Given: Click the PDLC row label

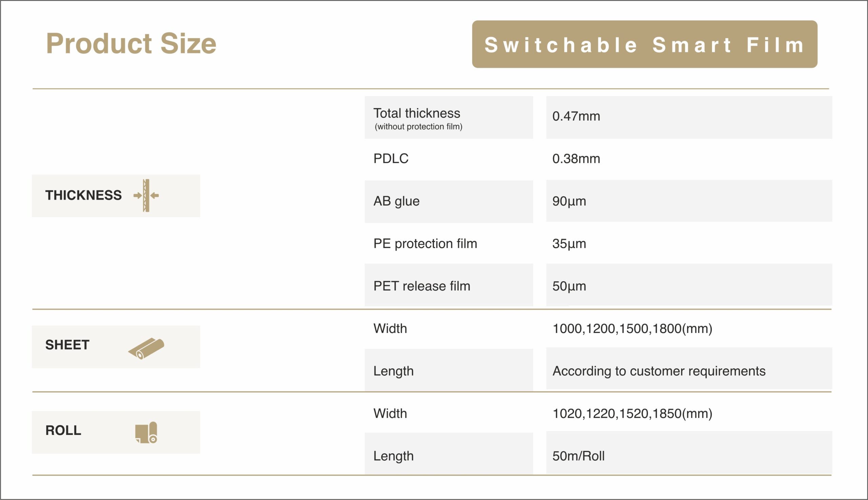Looking at the screenshot, I should tap(391, 159).
